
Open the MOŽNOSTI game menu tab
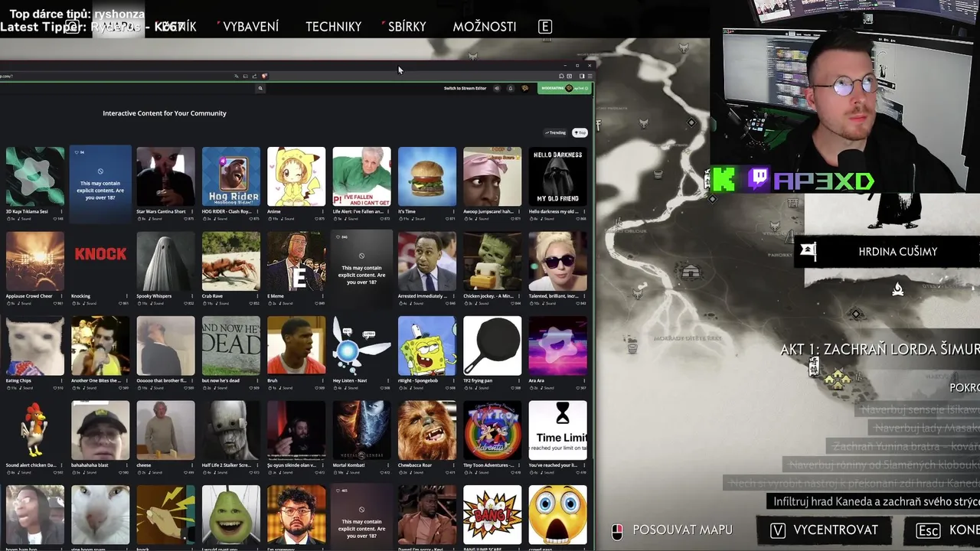tap(484, 26)
